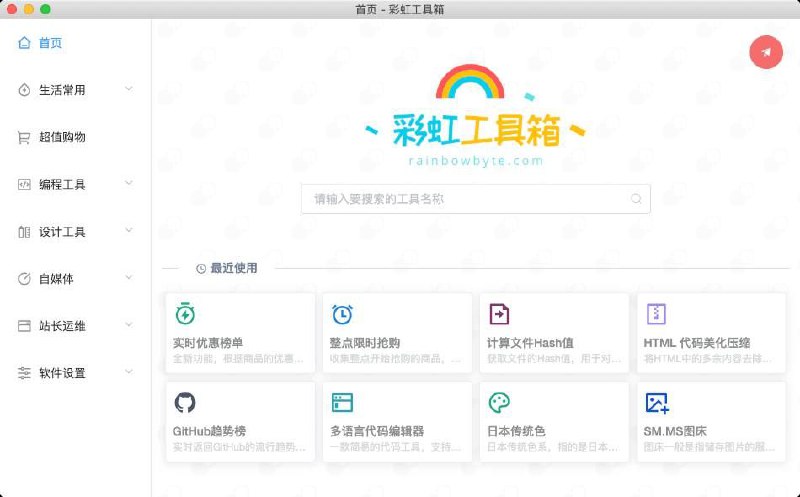Click the 最近使用 section heading
Screen dimensions: 800x497
pos(234,268)
